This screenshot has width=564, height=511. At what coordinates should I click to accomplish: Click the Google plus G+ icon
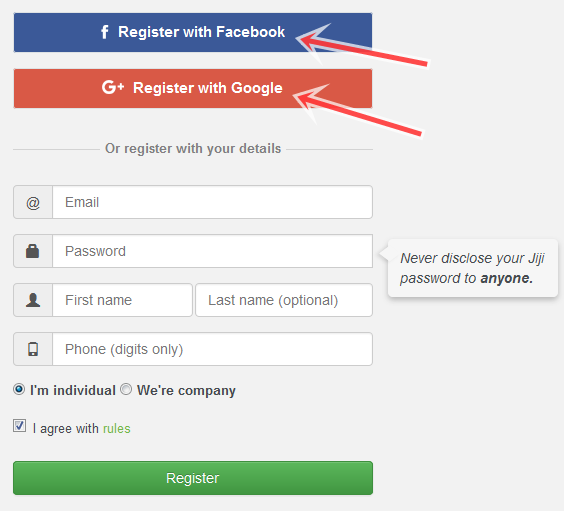coord(113,87)
